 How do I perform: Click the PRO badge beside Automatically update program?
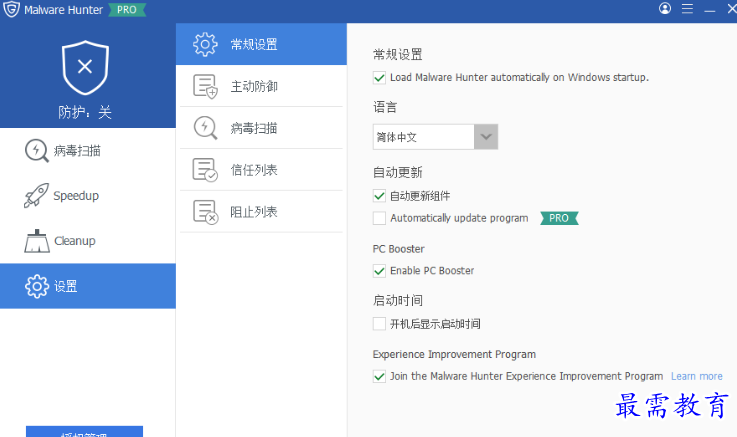pyautogui.click(x=559, y=218)
